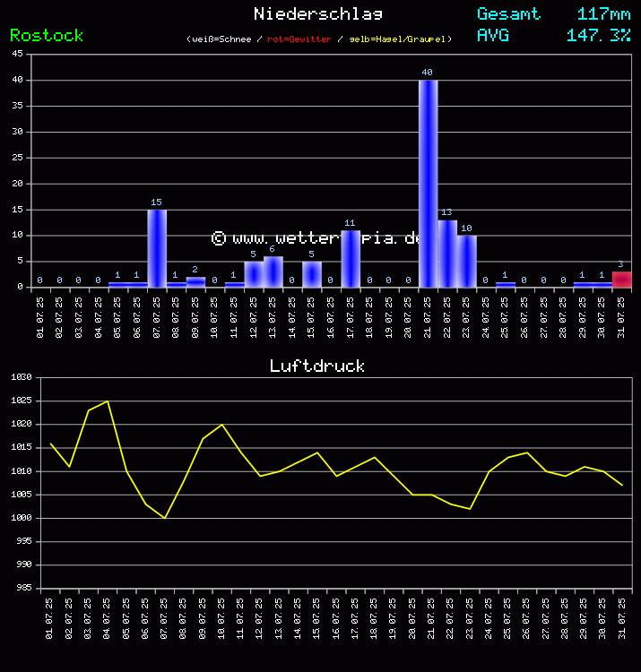Select the 15 mm precipitation bar on 07.07.25
641x672 pixels.
click(x=157, y=248)
